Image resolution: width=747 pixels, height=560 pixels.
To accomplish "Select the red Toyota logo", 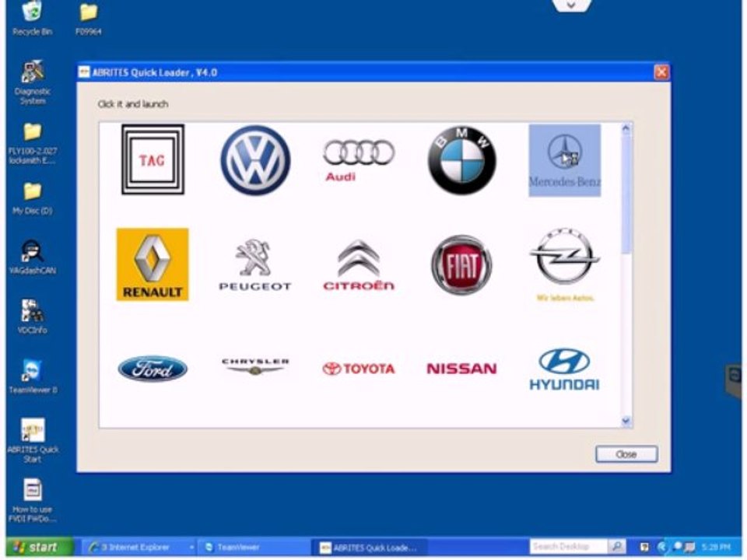I will [x=359, y=369].
